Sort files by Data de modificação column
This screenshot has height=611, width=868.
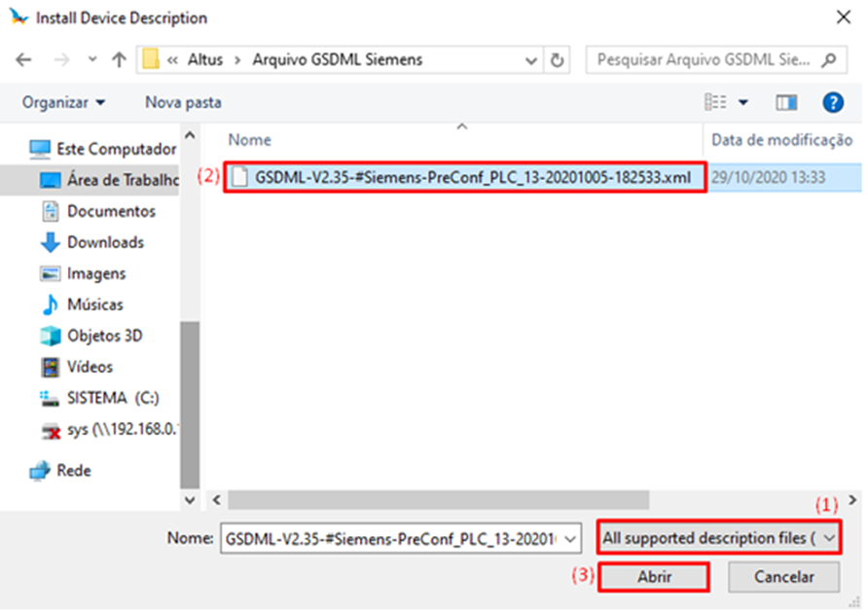(781, 140)
